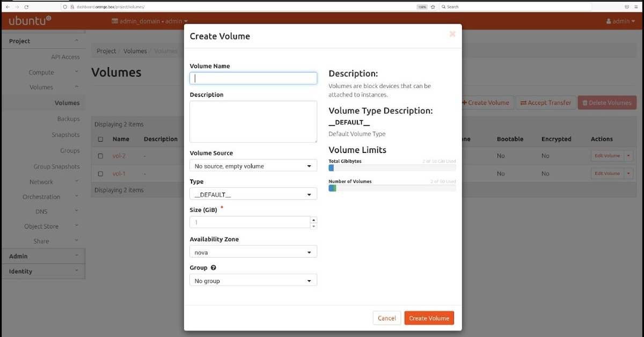Follow the Volumes breadcrumb link

(135, 51)
